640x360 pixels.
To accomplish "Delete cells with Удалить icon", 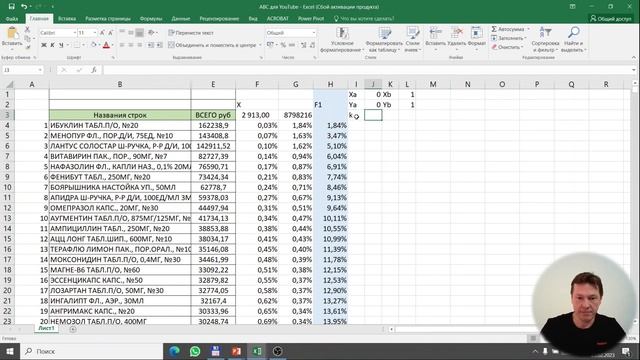I will point(456,38).
